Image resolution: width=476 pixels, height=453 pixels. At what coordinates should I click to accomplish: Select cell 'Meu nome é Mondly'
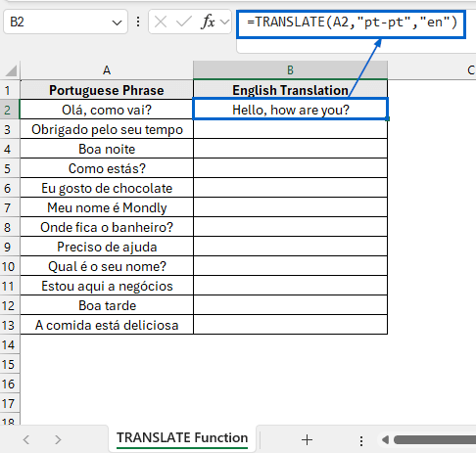point(107,207)
